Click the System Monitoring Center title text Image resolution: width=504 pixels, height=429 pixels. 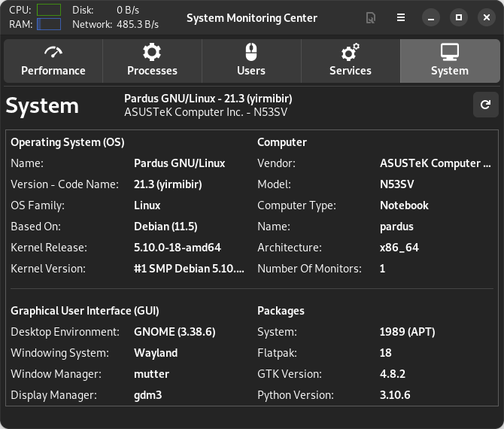click(252, 18)
